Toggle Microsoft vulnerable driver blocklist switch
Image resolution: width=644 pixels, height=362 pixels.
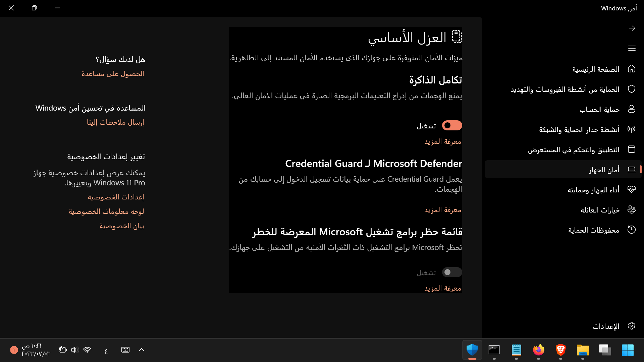(452, 272)
